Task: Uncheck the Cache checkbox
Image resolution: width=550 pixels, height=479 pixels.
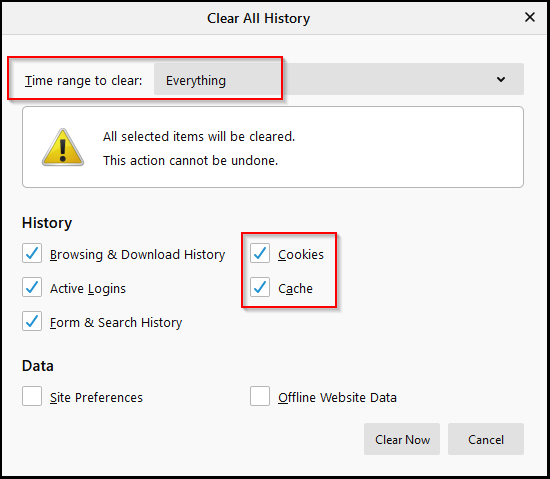Action: (260, 287)
